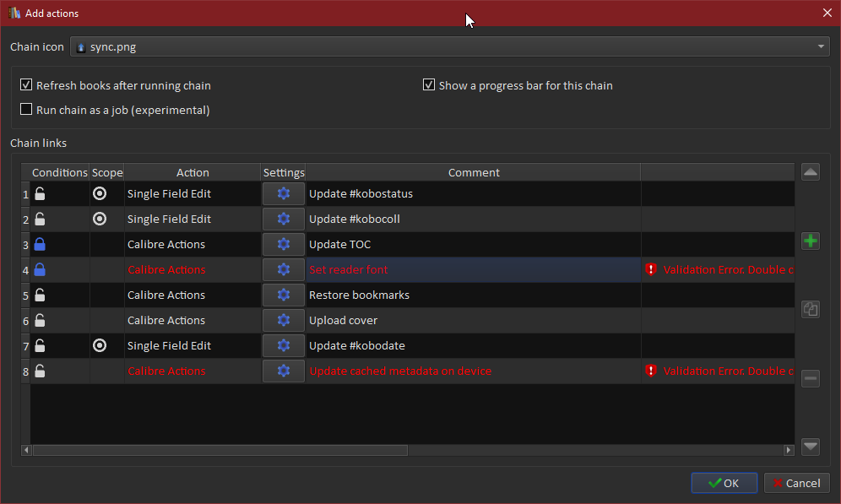841x504 pixels.
Task: Click scope target icon for Update #kobodate
Action: [100, 346]
